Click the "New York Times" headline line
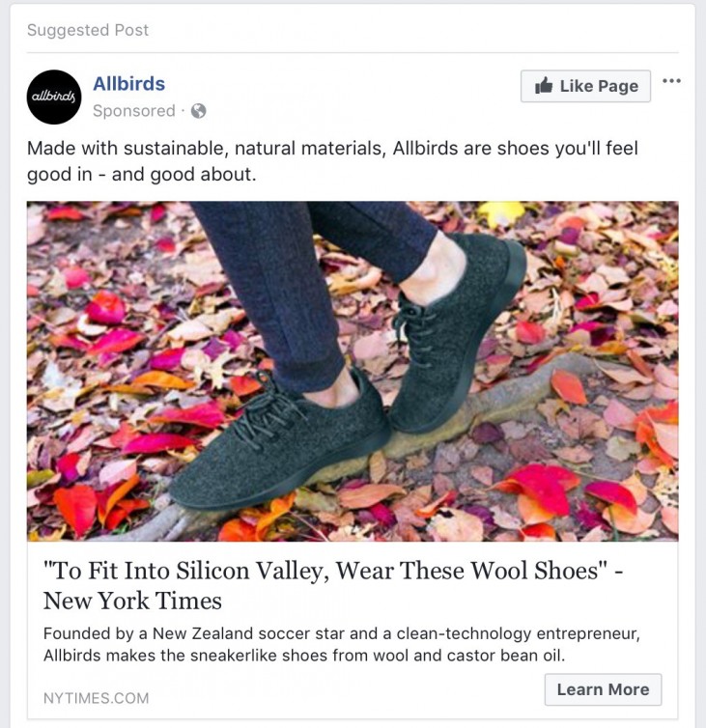Screen dimensions: 706x728 (132, 601)
